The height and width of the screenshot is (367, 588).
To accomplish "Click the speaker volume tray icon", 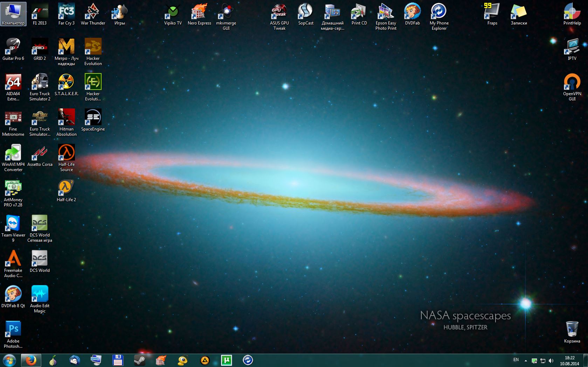I will coord(551,360).
